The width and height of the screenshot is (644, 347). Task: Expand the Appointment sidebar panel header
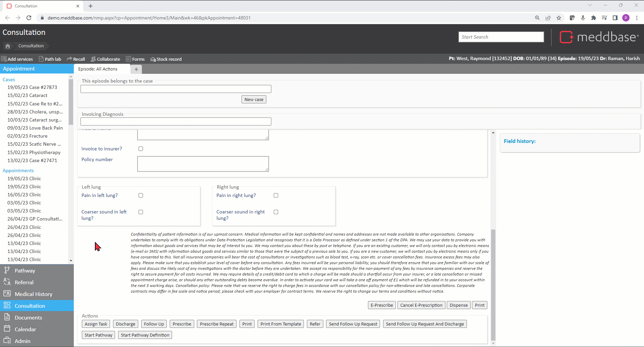tap(19, 69)
